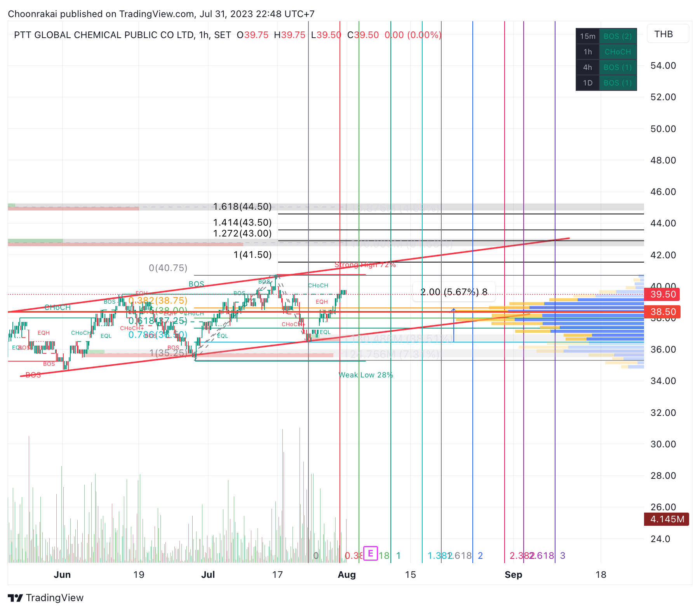Click the TradingView logo at bottom left
This screenshot has width=700, height=612.
[x=46, y=598]
